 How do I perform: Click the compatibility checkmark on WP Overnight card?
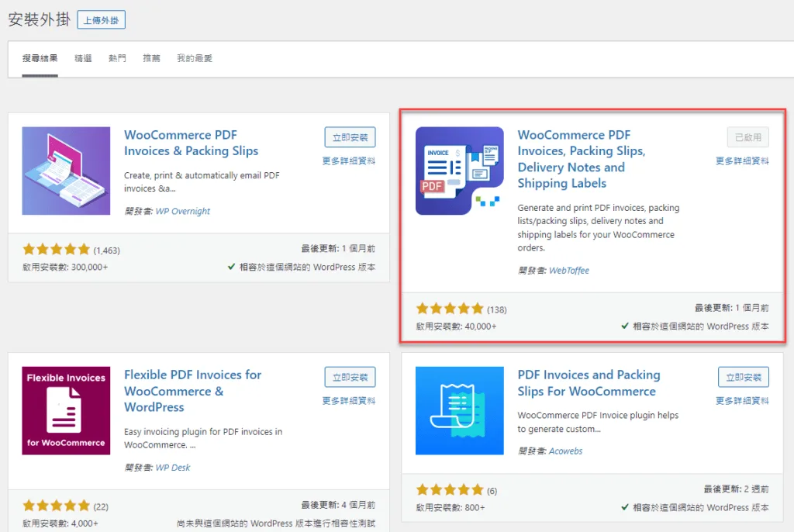(231, 267)
